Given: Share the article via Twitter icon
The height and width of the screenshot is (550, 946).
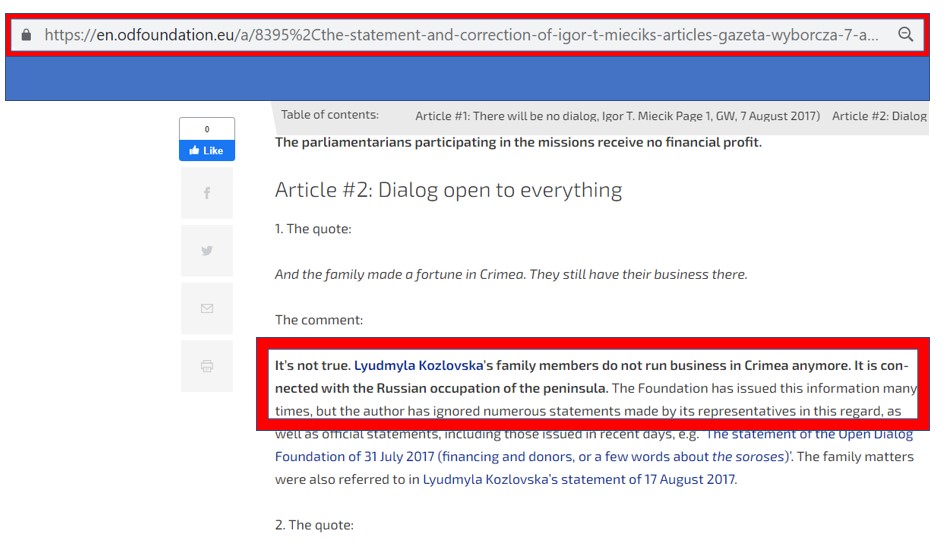Looking at the screenshot, I should (x=207, y=250).
